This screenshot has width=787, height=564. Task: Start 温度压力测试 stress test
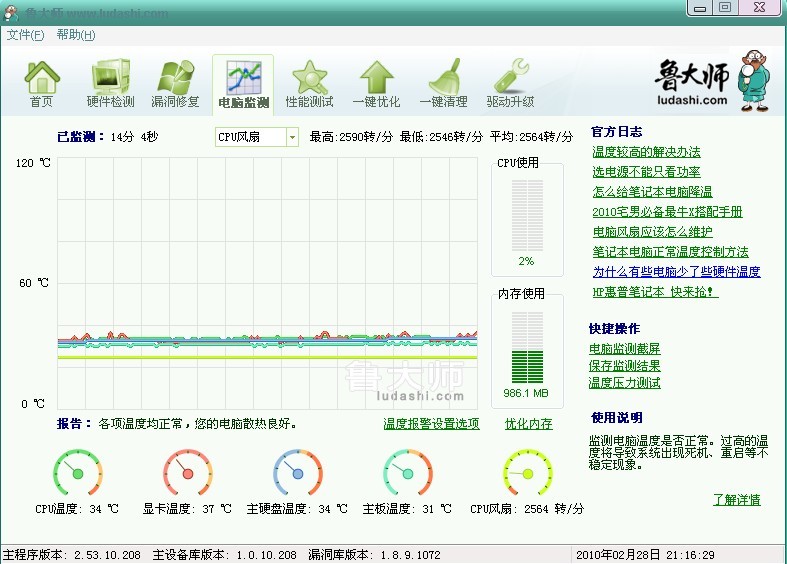tap(624, 383)
